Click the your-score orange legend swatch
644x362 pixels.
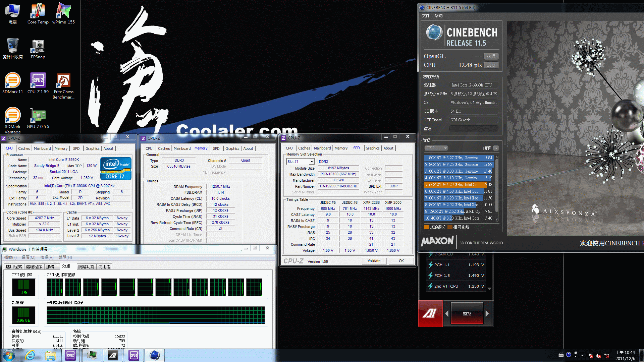pyautogui.click(x=426, y=227)
